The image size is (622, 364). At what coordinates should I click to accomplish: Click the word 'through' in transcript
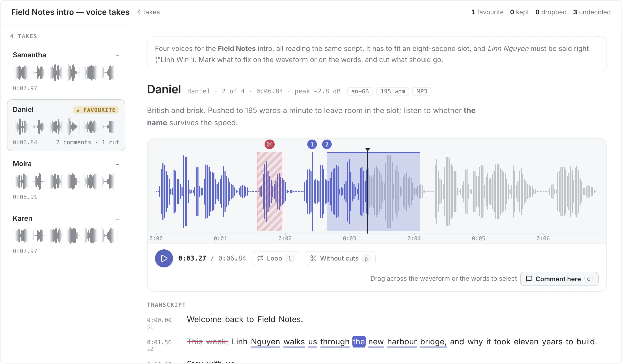click(335, 341)
